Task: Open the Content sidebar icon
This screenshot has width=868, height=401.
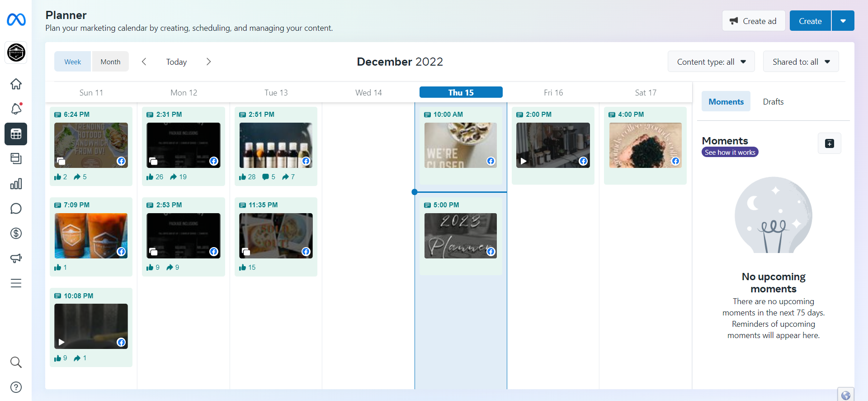Action: click(x=16, y=158)
